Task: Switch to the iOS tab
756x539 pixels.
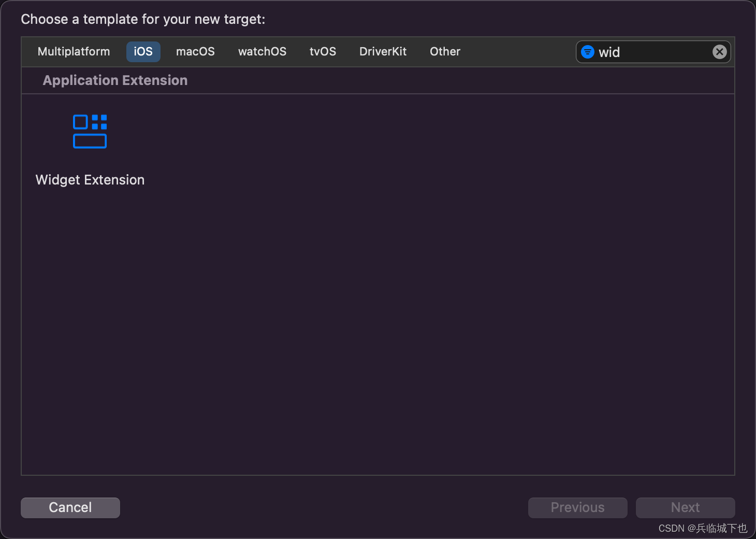Action: pos(143,52)
